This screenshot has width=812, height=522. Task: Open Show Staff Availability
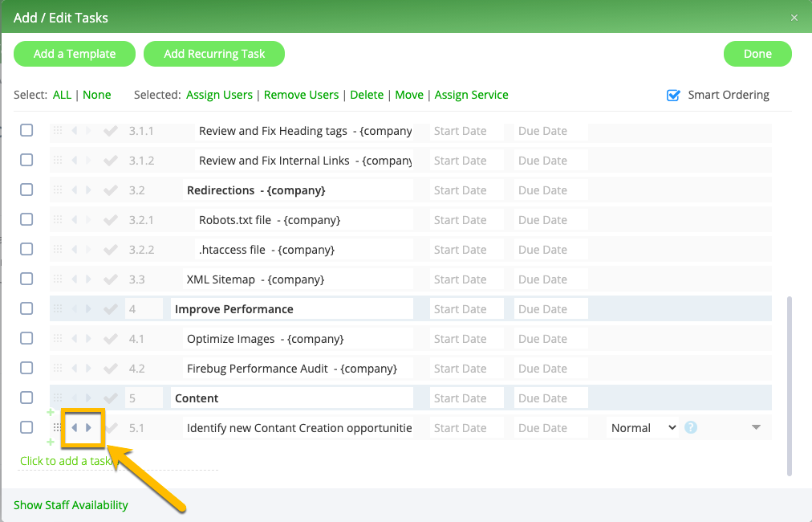(71, 505)
